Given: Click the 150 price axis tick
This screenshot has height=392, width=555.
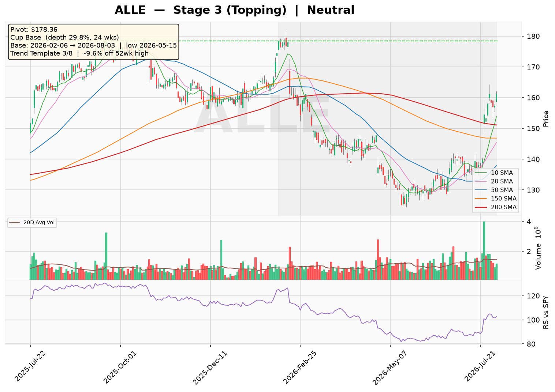Looking at the screenshot, I should pos(533,128).
